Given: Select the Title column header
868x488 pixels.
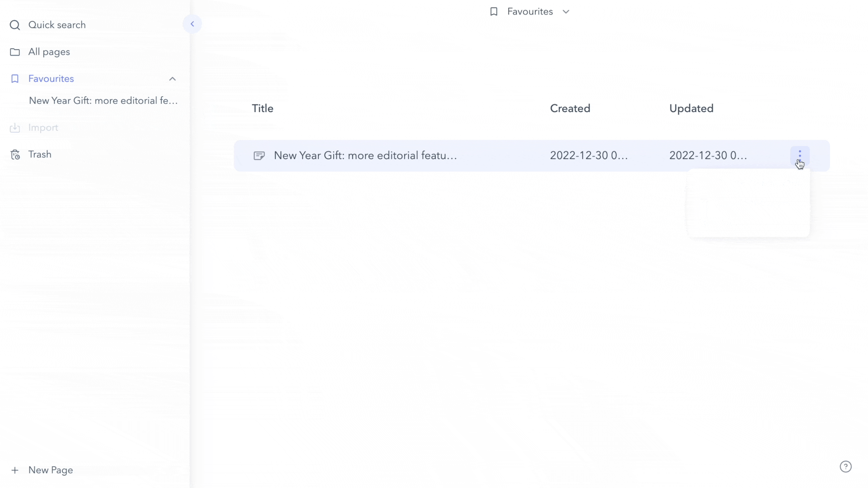Looking at the screenshot, I should 262,108.
